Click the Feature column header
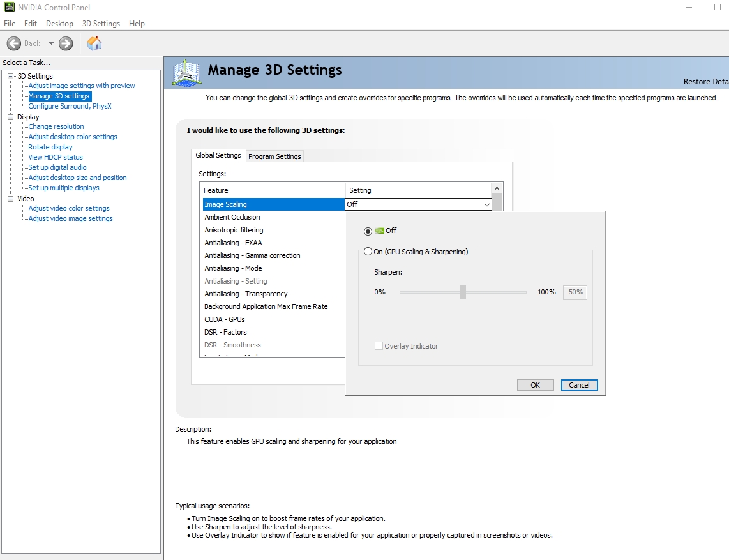Image resolution: width=729 pixels, height=560 pixels. 273,190
